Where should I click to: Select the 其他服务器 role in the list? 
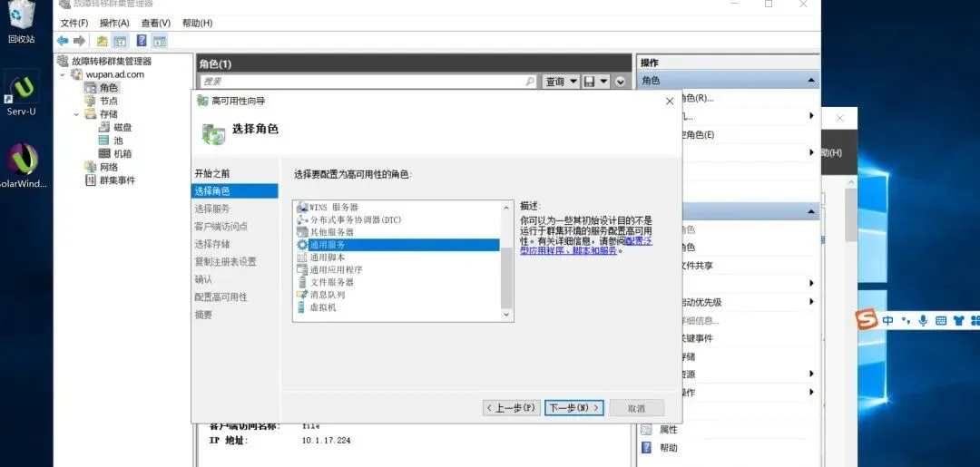pyautogui.click(x=332, y=232)
